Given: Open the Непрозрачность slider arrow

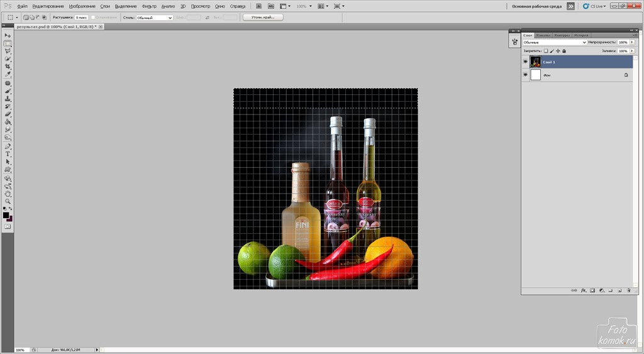Looking at the screenshot, I should click(x=631, y=43).
